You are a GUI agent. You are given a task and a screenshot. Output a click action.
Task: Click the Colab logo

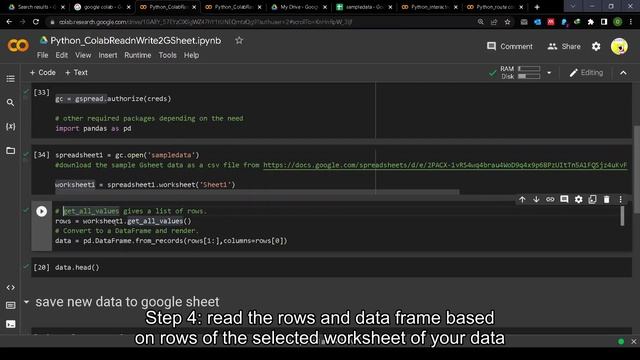(x=18, y=45)
